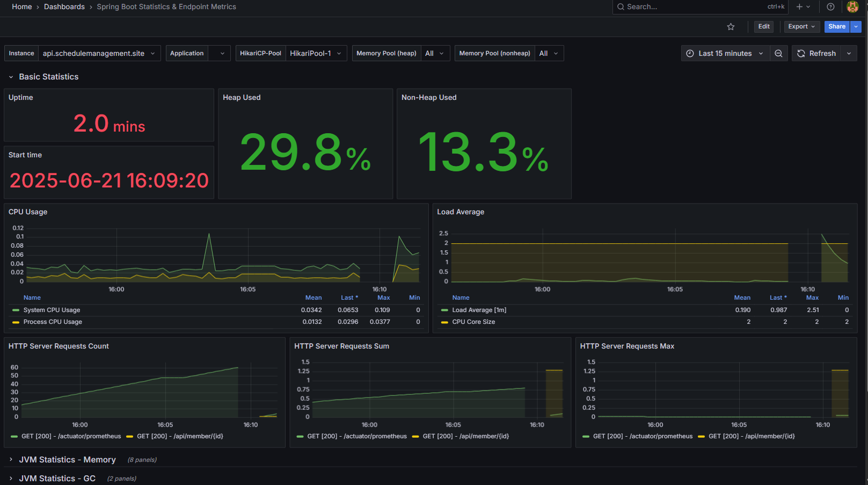Click green swatch of Load Average [1m]

[x=444, y=310]
